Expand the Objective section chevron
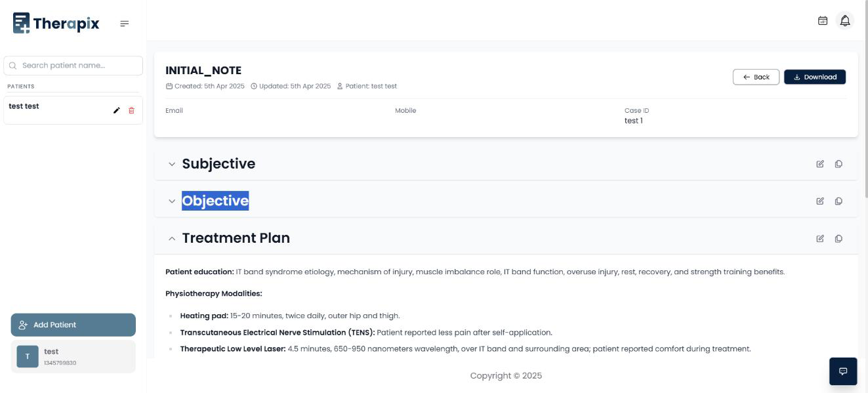868x393 pixels. (x=172, y=201)
